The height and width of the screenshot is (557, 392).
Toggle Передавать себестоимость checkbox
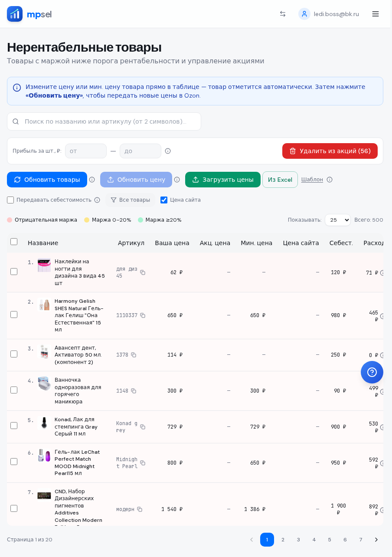[x=10, y=200]
